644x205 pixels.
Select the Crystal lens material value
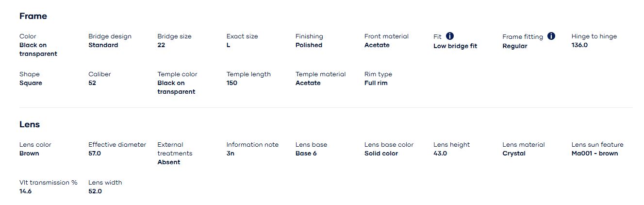click(513, 154)
